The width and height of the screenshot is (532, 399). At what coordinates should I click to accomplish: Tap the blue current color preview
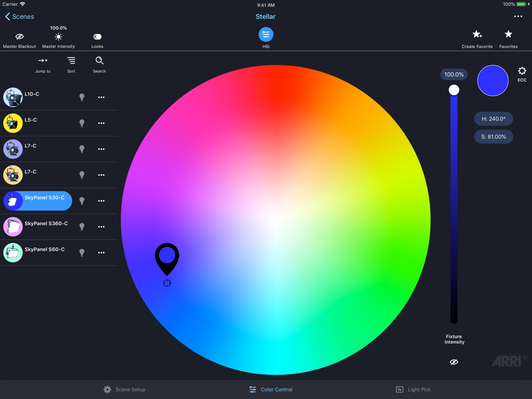[x=492, y=80]
